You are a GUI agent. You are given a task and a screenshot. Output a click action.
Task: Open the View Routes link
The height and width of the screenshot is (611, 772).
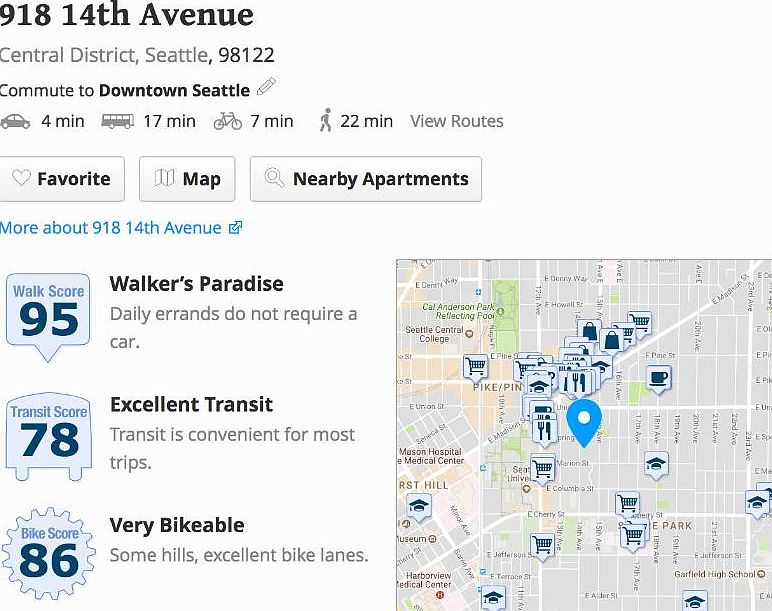tap(457, 121)
